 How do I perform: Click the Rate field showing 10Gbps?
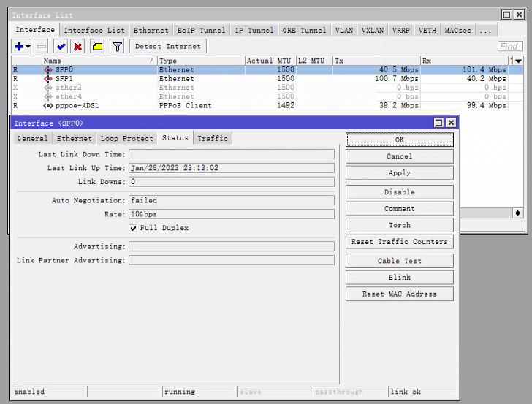pos(232,214)
